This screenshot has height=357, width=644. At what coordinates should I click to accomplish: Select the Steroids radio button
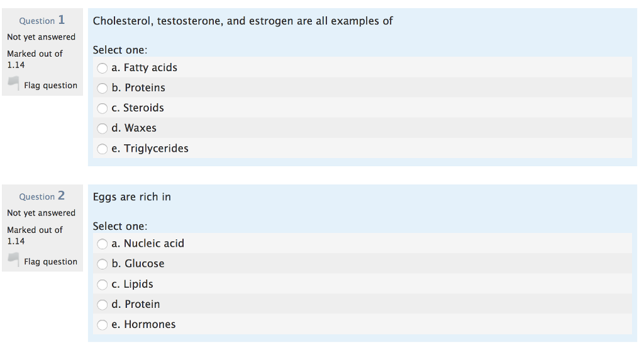[103, 108]
